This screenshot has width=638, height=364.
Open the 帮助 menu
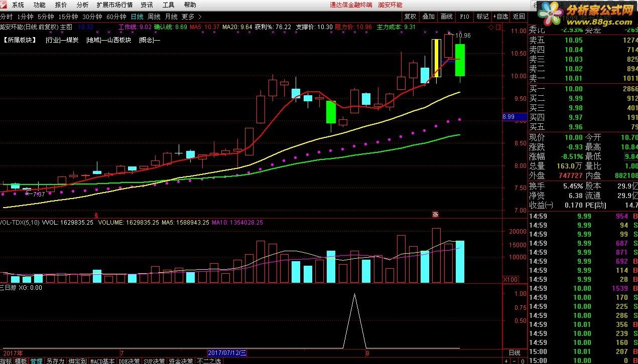click(190, 5)
